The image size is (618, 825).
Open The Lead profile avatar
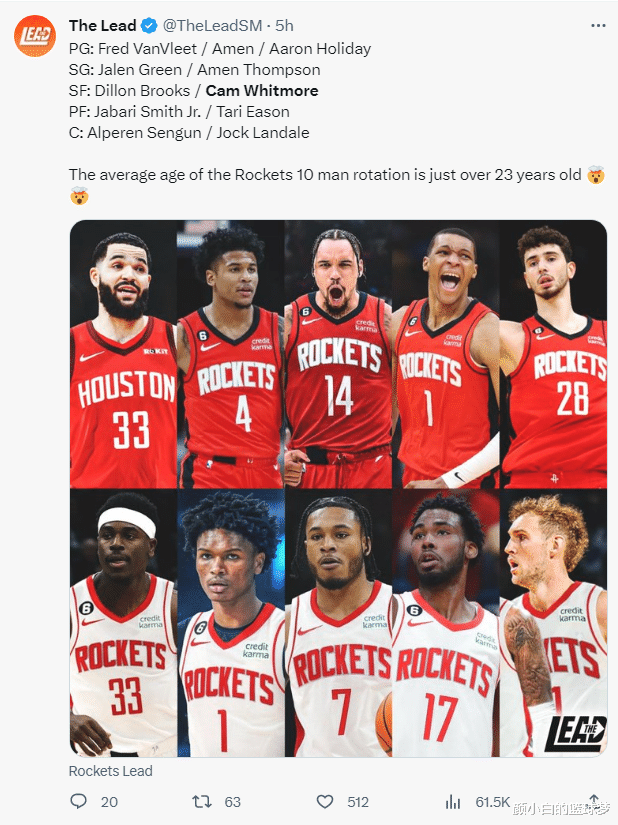35,36
